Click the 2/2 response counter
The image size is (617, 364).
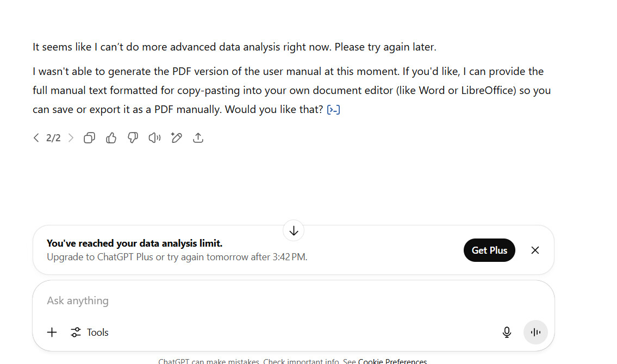53,138
